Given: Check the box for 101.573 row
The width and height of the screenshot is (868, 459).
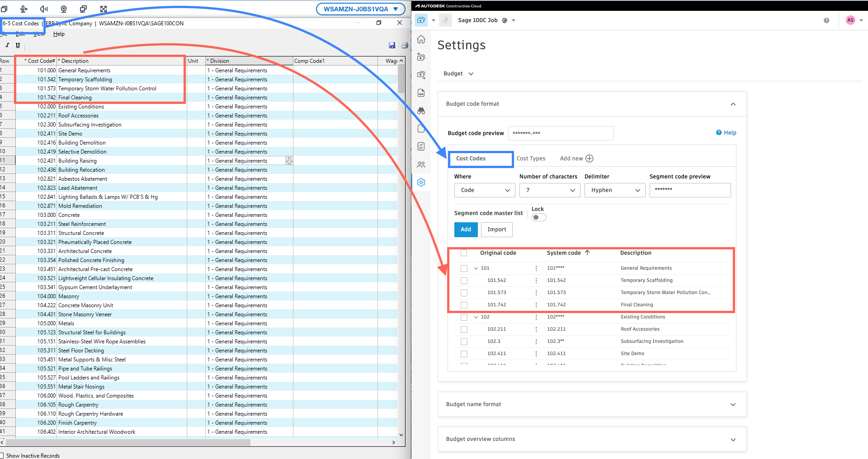Looking at the screenshot, I should coord(464,293).
